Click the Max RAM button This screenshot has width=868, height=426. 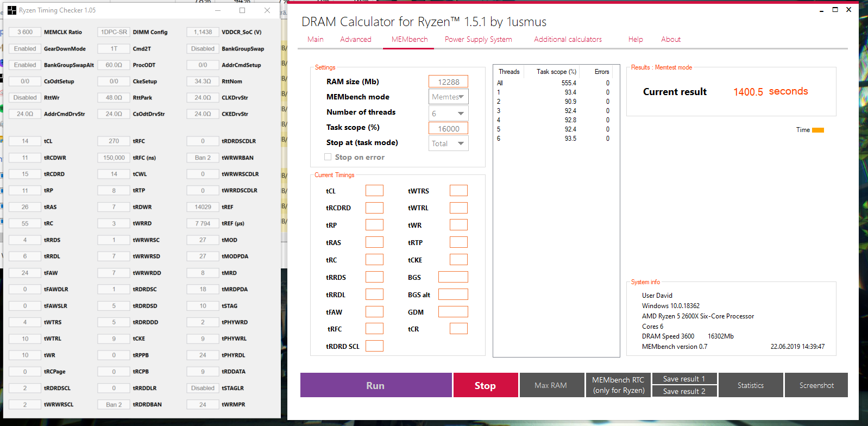551,385
